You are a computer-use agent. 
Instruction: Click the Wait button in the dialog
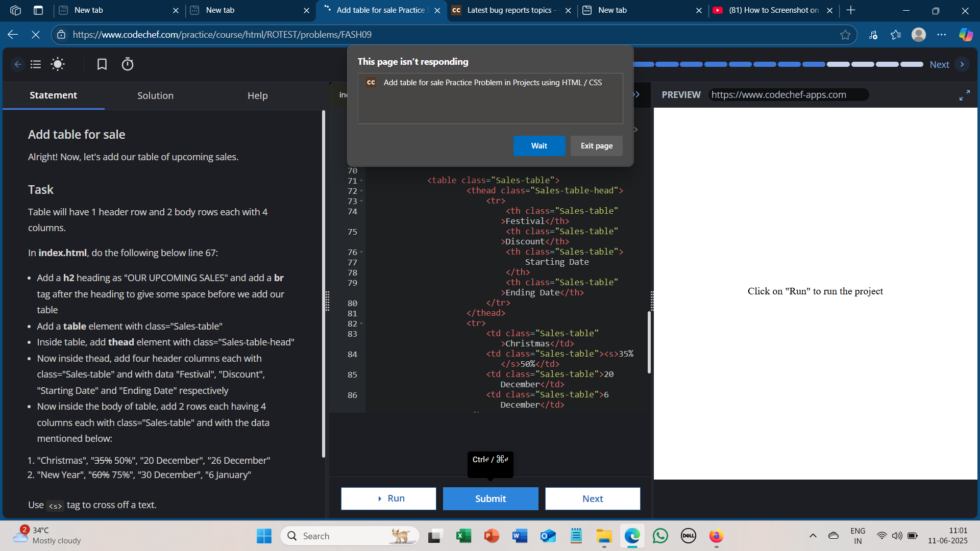click(x=539, y=146)
